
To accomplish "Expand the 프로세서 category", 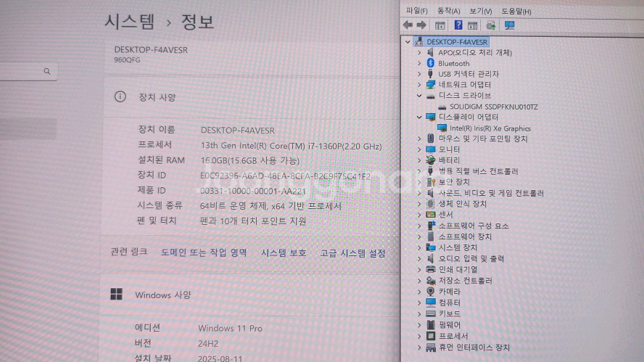I will click(x=419, y=337).
